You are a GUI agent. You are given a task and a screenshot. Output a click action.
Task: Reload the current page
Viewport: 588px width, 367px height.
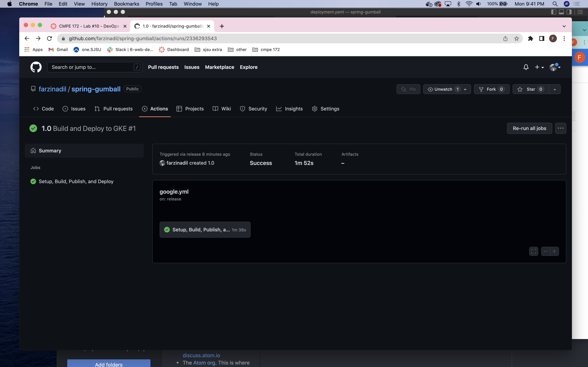click(49, 39)
